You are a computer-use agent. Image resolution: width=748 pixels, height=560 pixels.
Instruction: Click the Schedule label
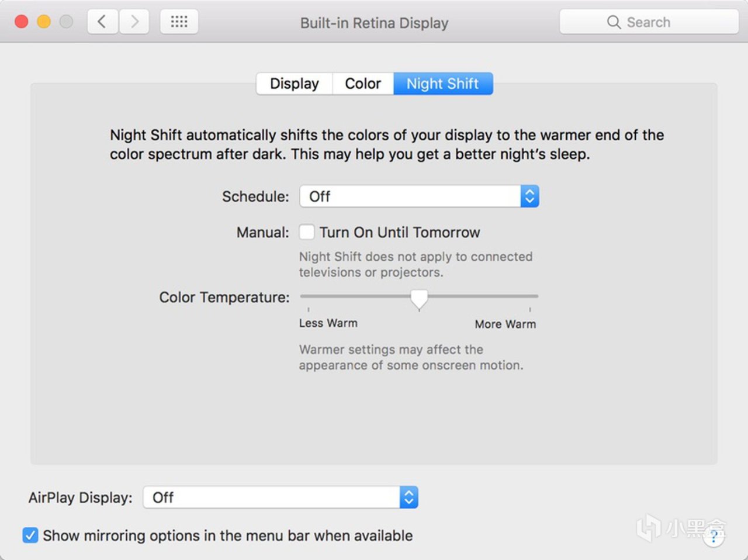pyautogui.click(x=255, y=196)
